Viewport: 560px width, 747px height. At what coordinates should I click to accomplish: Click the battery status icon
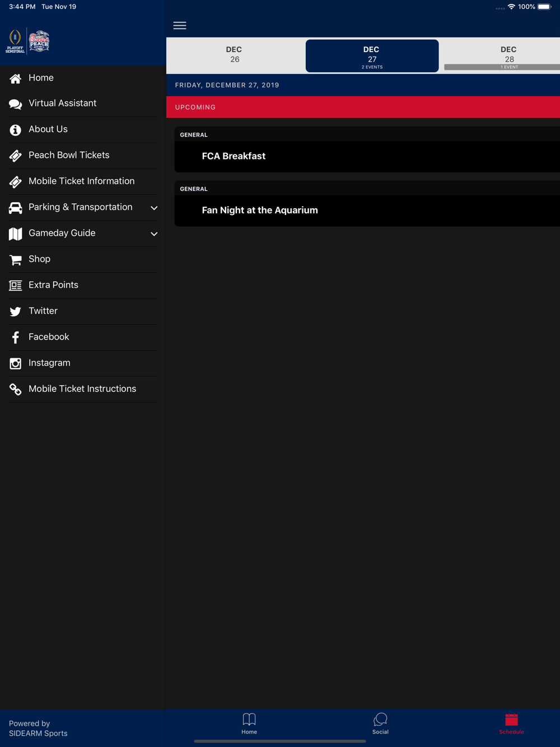point(544,7)
